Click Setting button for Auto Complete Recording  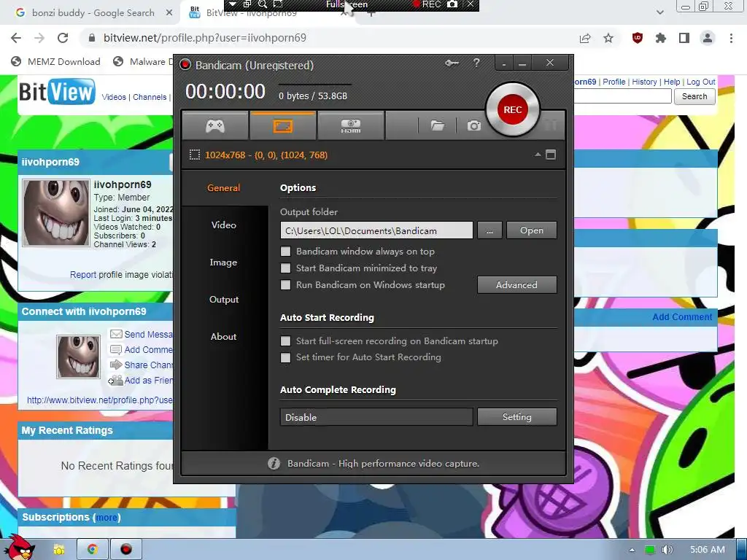tap(517, 416)
